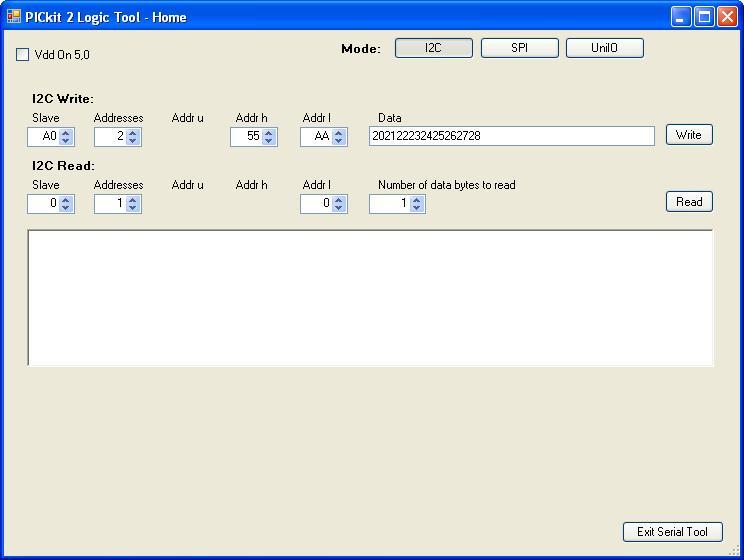
Task: Decrease I2C Read Addr l value
Action: tap(339, 208)
